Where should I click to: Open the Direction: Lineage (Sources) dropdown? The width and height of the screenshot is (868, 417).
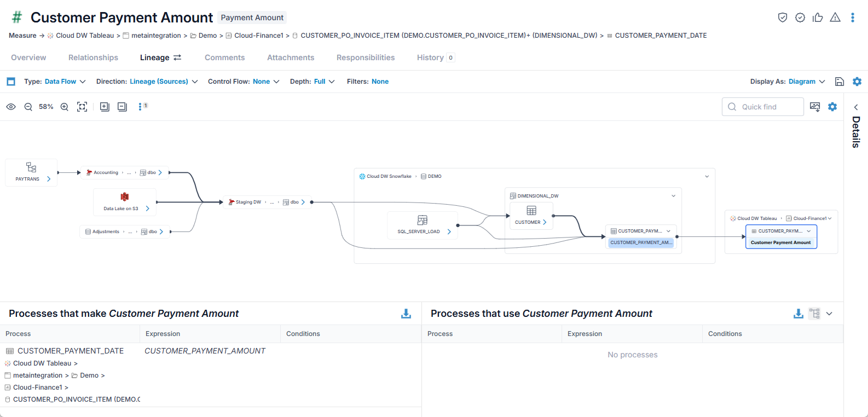click(x=147, y=82)
